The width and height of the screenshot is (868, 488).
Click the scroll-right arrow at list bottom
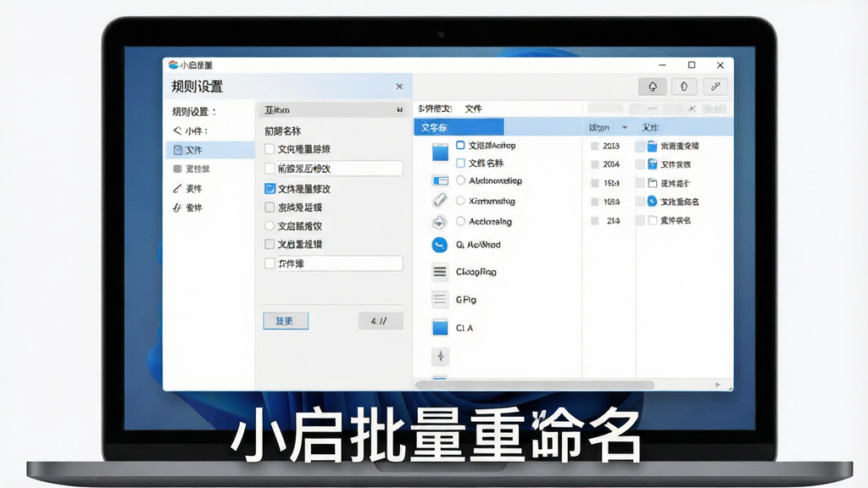[718, 385]
